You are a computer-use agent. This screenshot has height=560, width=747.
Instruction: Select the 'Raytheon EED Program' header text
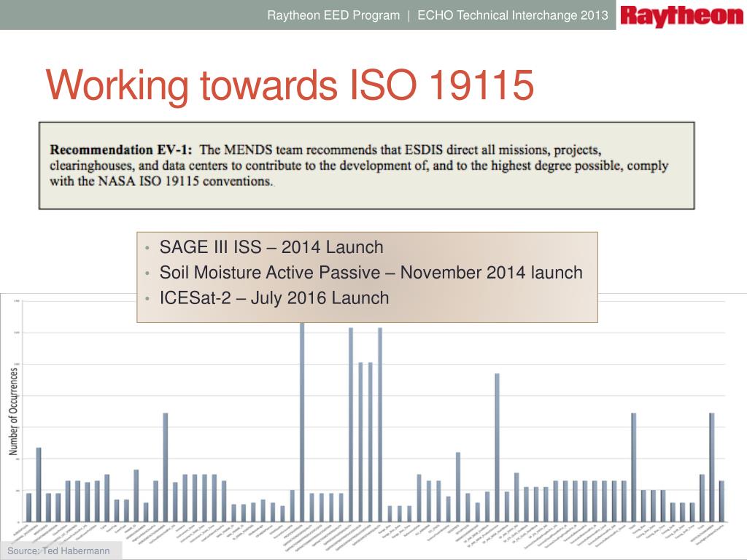click(x=333, y=15)
